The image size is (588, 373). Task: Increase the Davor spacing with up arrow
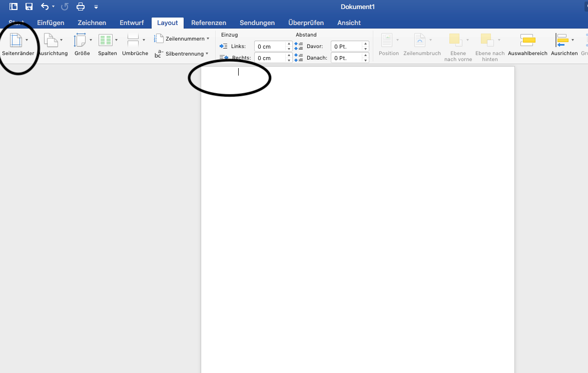tap(366, 44)
